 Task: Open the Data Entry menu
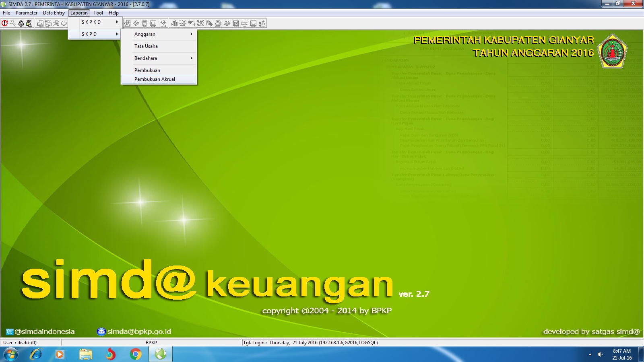point(54,13)
